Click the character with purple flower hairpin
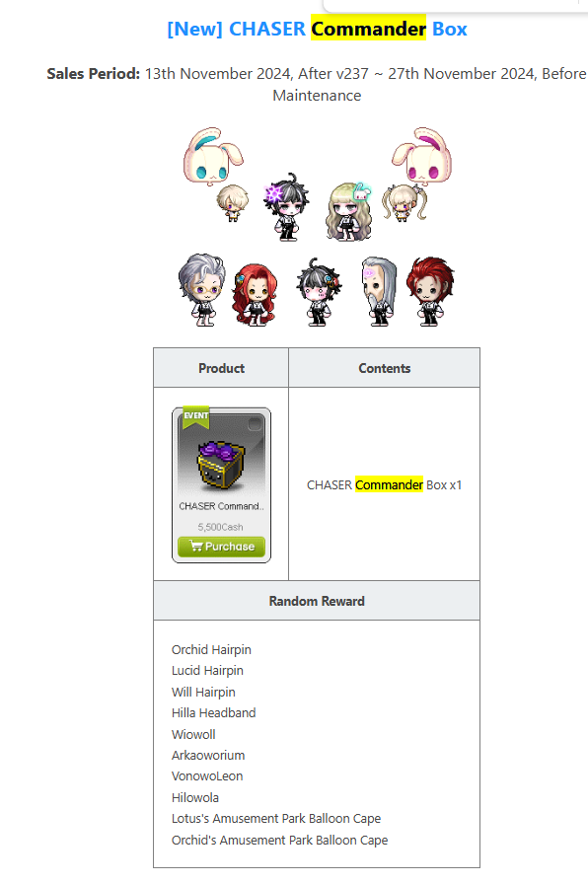 pyautogui.click(x=286, y=207)
